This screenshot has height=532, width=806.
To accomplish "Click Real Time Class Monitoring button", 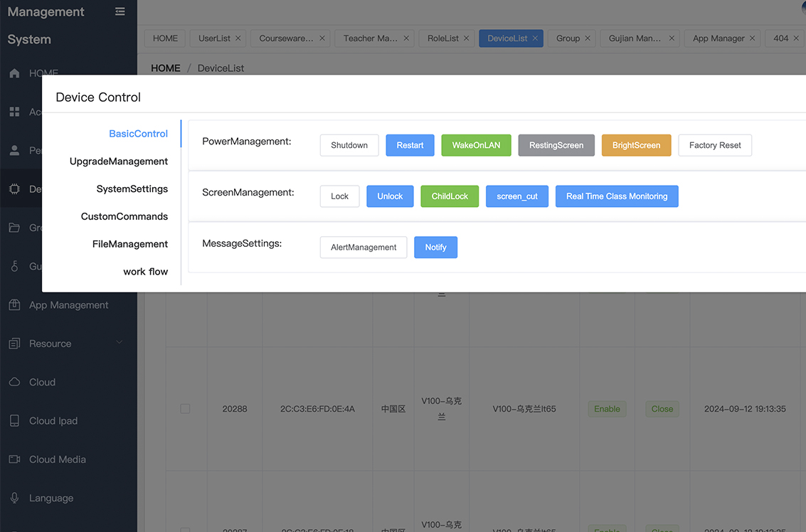I will tap(616, 196).
